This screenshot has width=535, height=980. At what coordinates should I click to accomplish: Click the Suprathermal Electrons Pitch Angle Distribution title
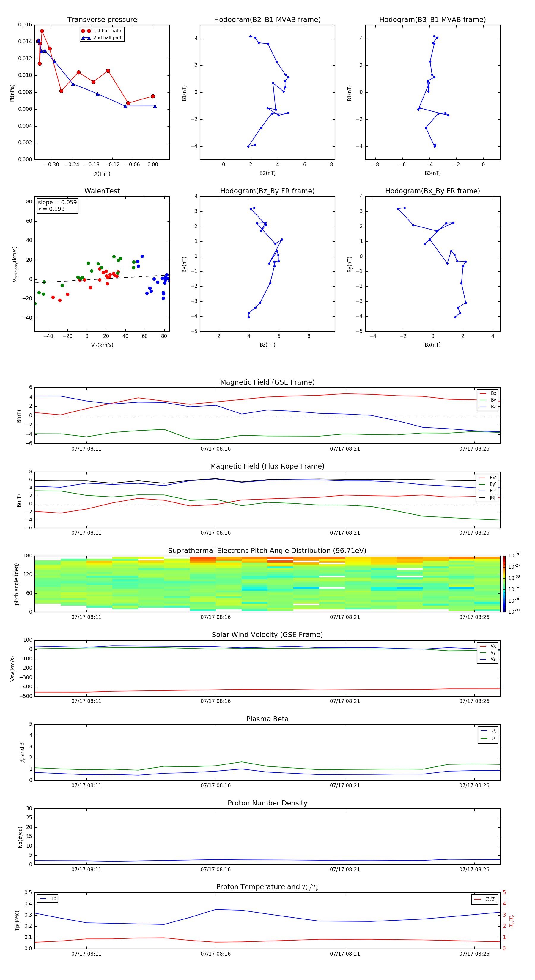point(267,551)
